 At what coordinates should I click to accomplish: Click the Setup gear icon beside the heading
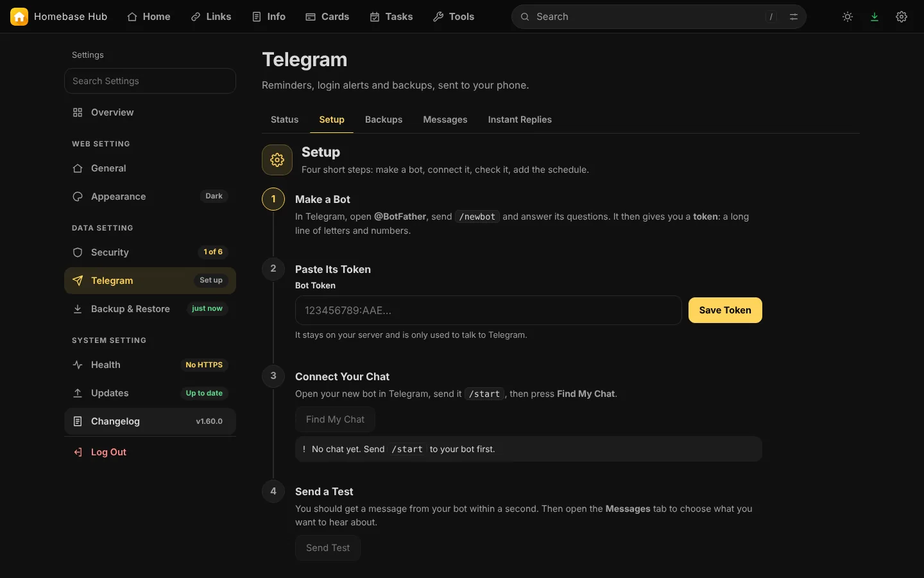(x=277, y=160)
